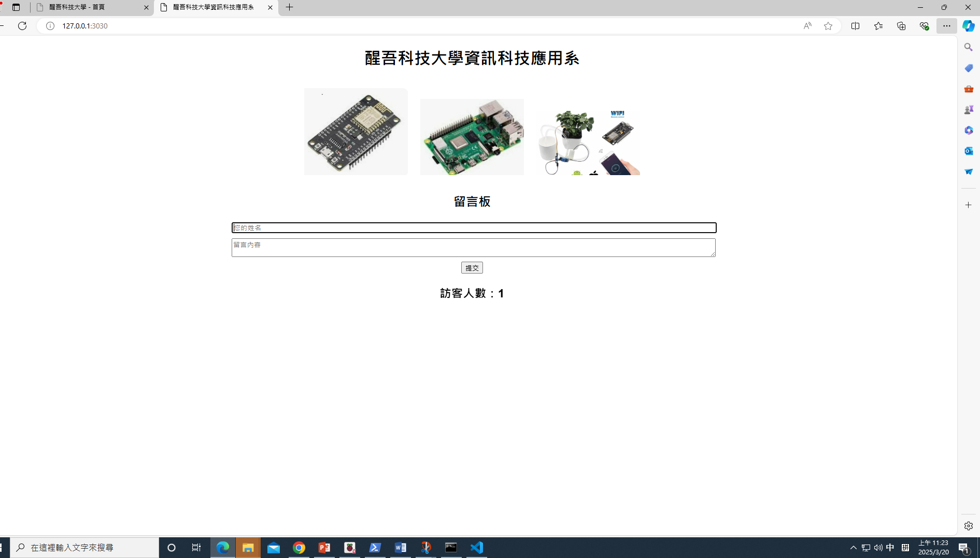Image resolution: width=980 pixels, height=558 pixels.
Task: Open browser Collections icon
Action: coord(901,26)
